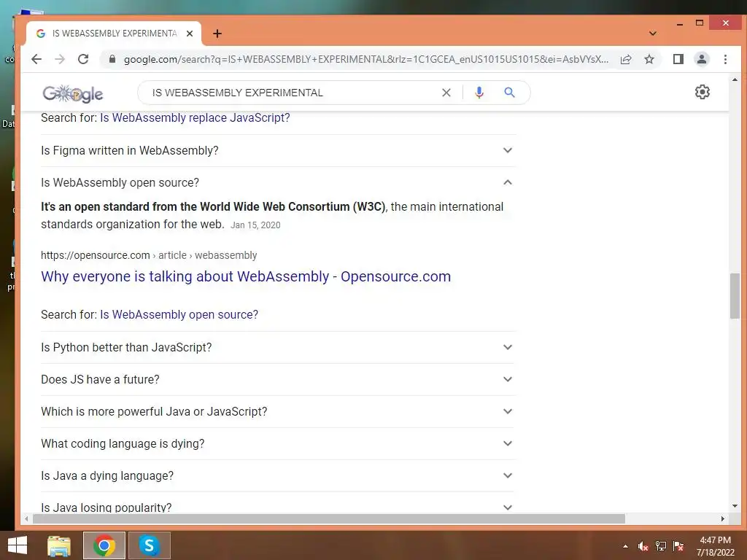
Task: Expand "Is Java a dying language?"
Action: [278, 475]
